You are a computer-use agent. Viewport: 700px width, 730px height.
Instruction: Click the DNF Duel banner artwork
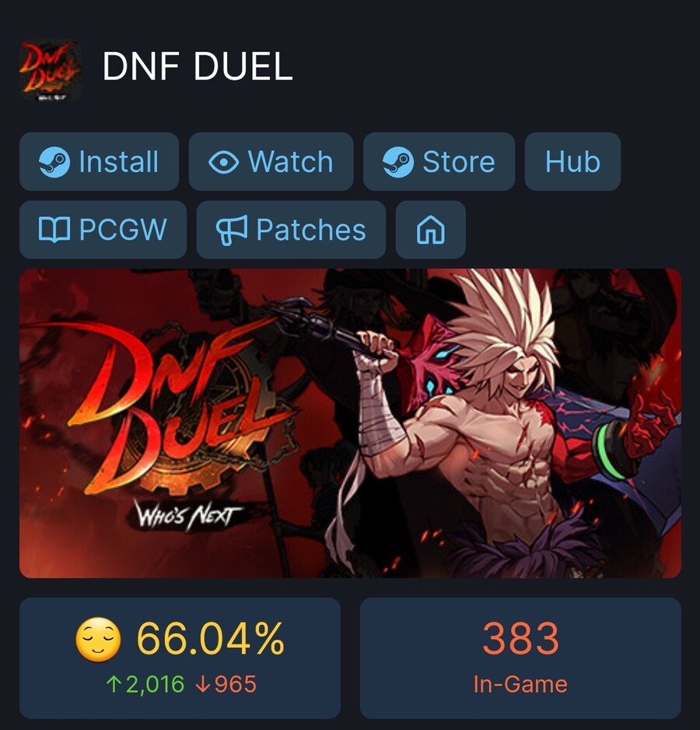(x=350, y=423)
